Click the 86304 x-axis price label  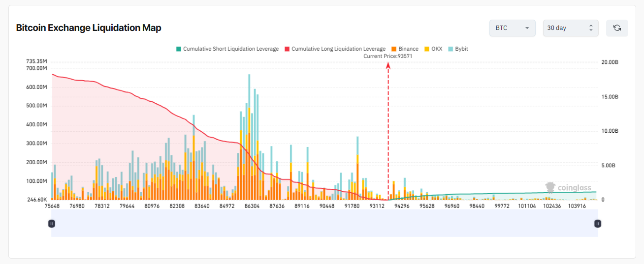(252, 206)
